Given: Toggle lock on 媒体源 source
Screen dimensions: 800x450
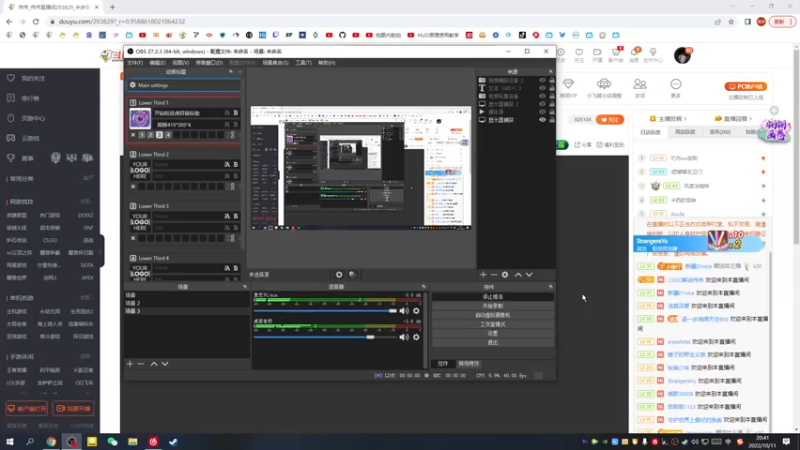Looking at the screenshot, I should [x=552, y=112].
